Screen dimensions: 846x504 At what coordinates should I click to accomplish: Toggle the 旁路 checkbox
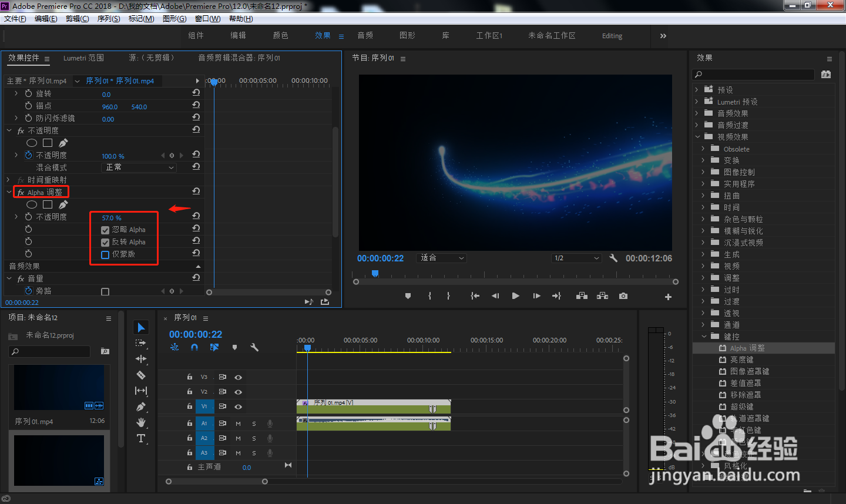pos(105,291)
